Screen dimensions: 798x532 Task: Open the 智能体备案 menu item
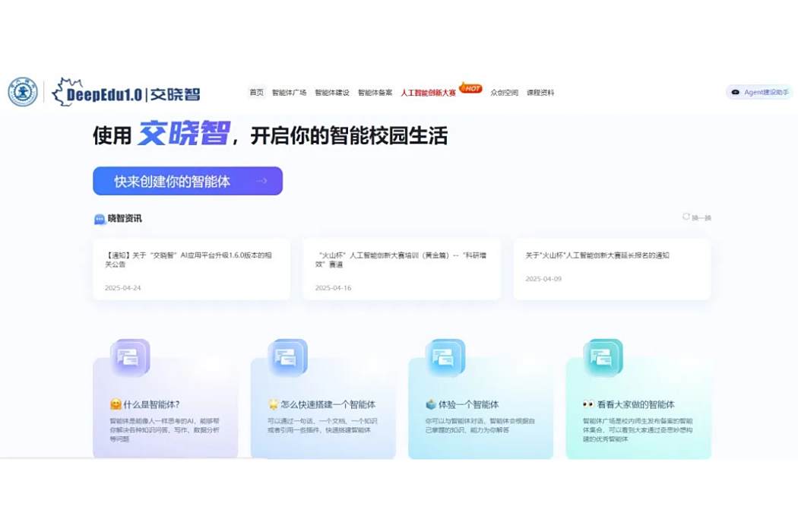pos(375,93)
